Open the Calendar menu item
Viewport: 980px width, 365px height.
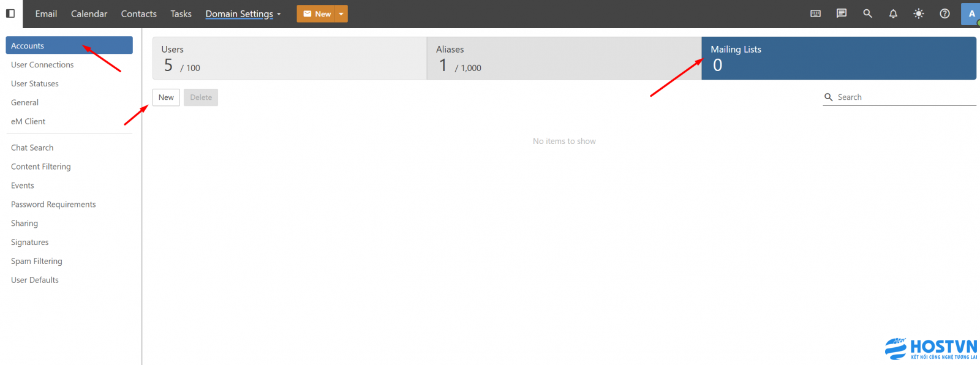(x=89, y=13)
